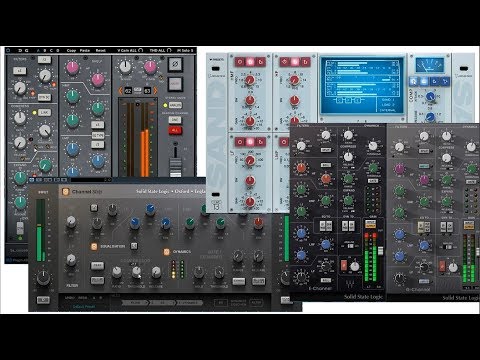
Task: Click the orange Channel Strip logo icon
Action: pos(65,192)
